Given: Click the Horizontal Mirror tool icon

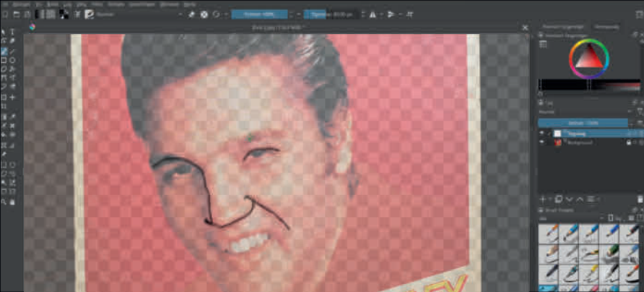Looking at the screenshot, I should pyautogui.click(x=373, y=14).
